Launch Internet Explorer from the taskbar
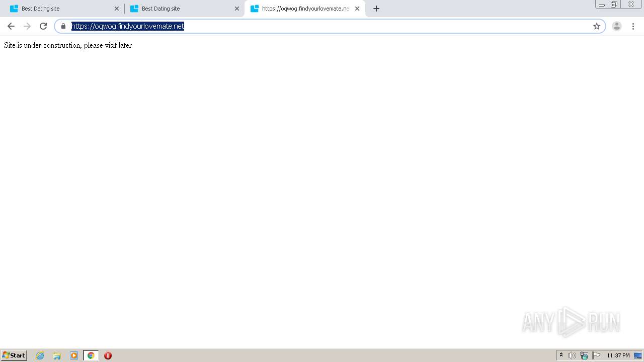The image size is (644, 362). (x=40, y=355)
